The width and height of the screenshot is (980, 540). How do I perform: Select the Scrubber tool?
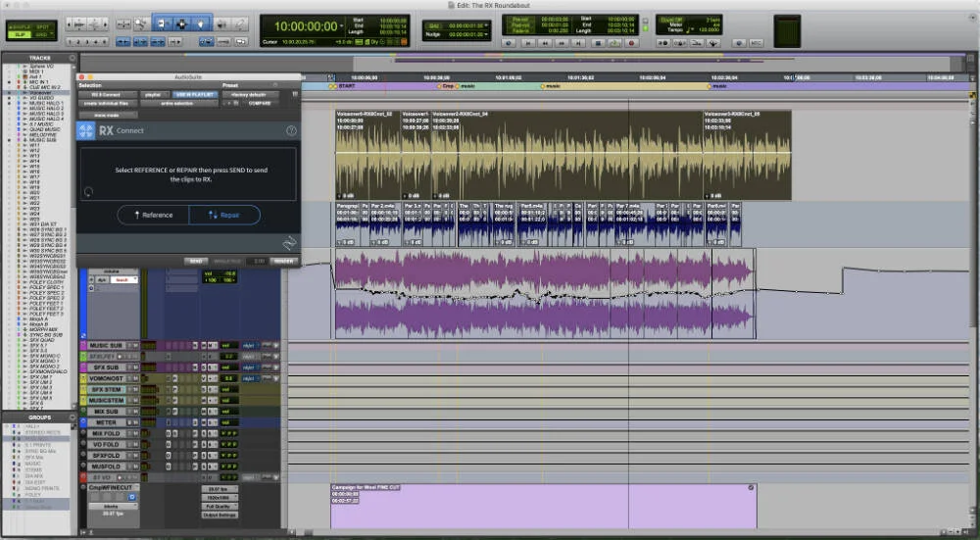click(221, 24)
